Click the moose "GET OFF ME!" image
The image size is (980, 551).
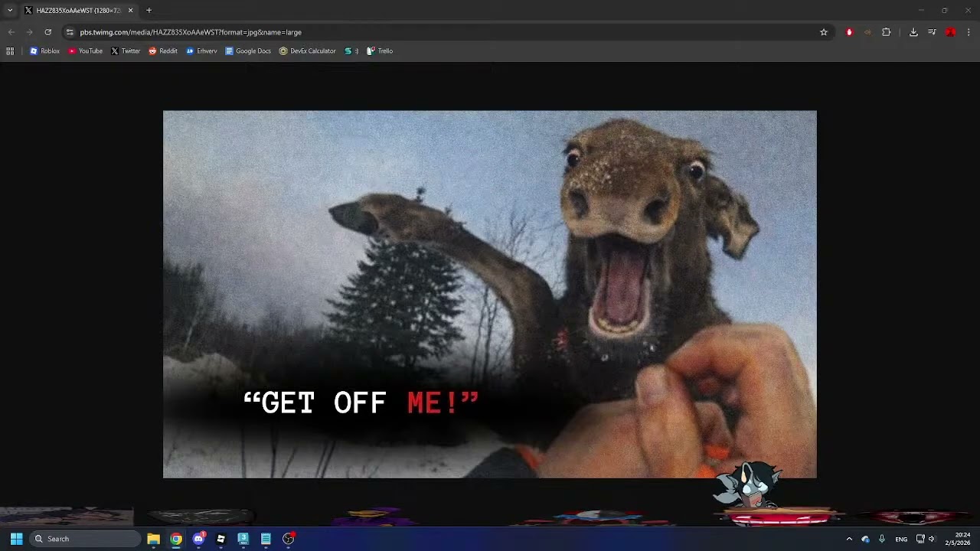click(490, 295)
